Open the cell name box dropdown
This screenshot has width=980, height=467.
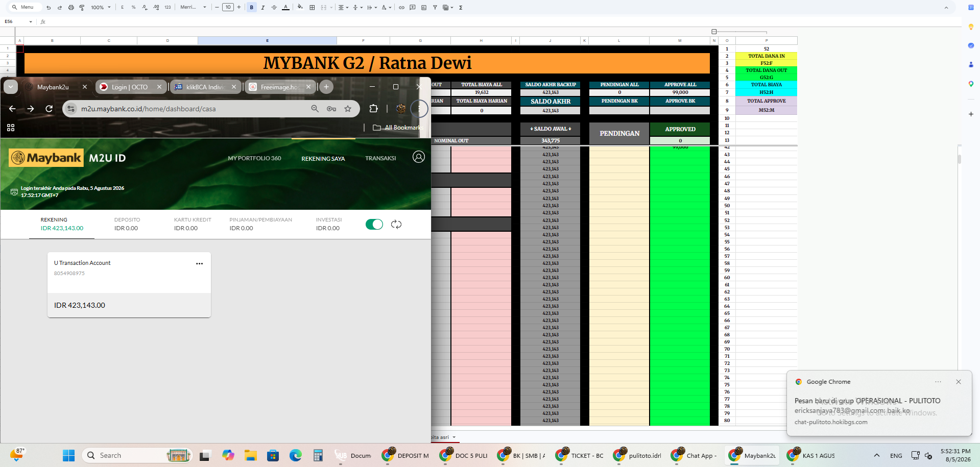[31, 22]
